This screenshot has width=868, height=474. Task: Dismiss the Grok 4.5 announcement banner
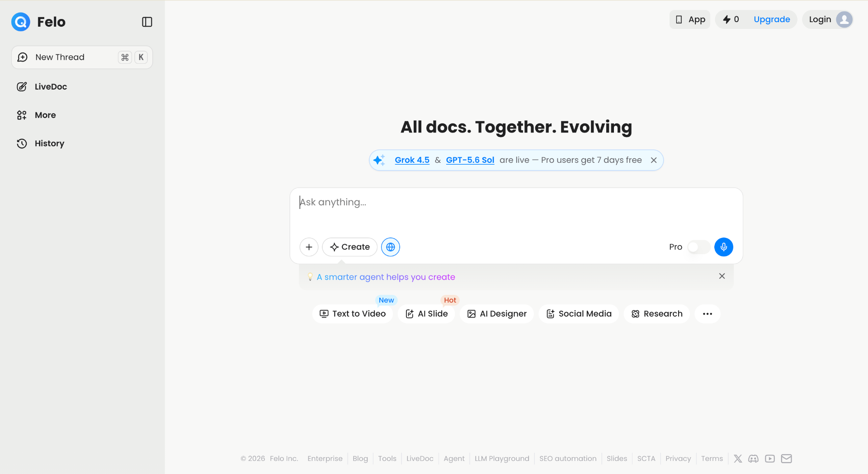[654, 160]
